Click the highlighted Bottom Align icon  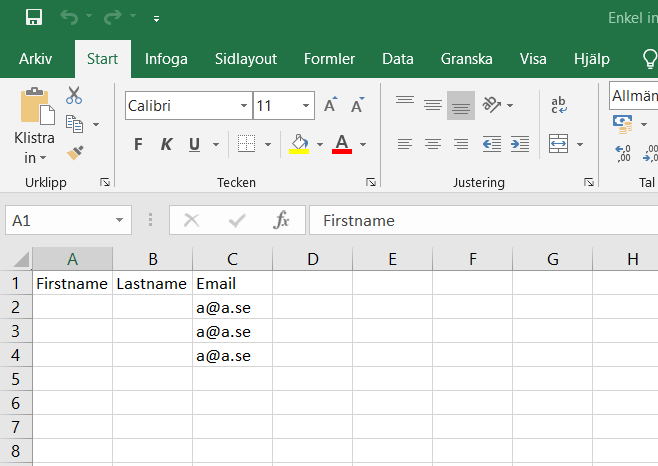(461, 105)
